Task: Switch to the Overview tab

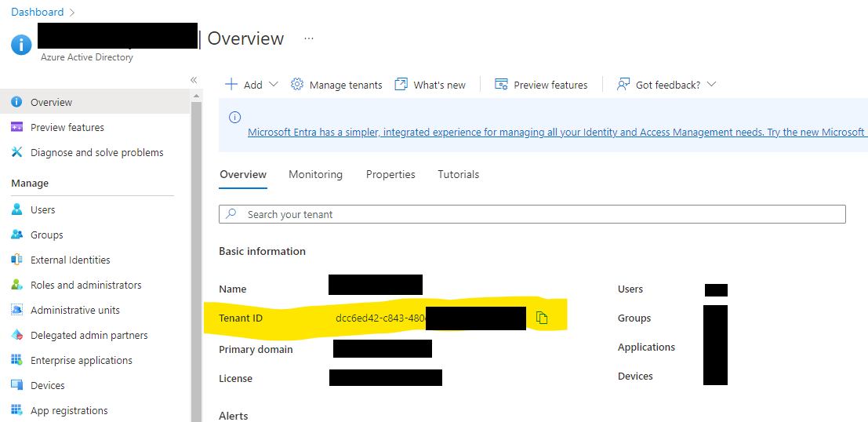Action: [x=243, y=174]
